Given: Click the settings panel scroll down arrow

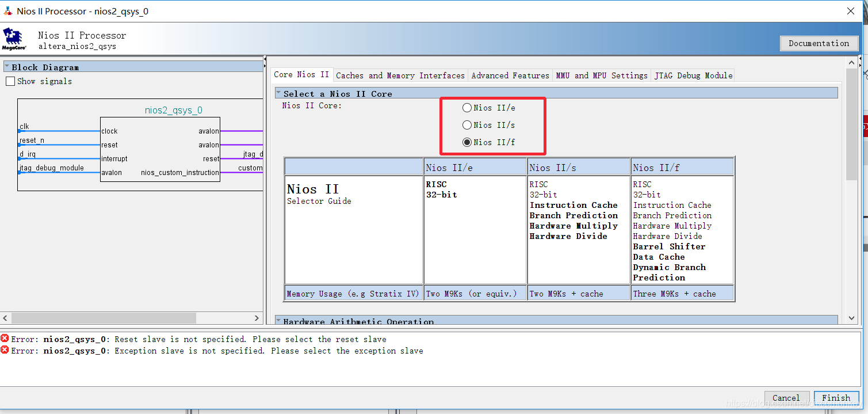Looking at the screenshot, I should tap(852, 318).
